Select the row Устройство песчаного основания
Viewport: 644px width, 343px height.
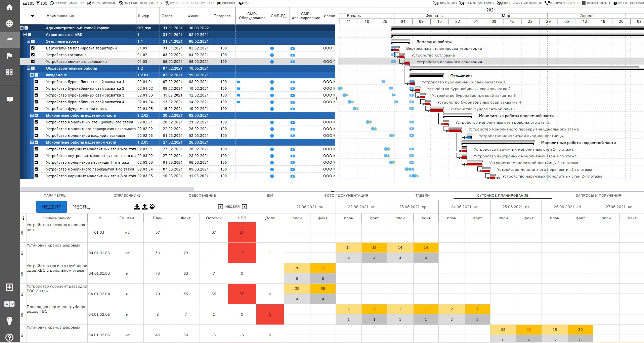(178, 62)
